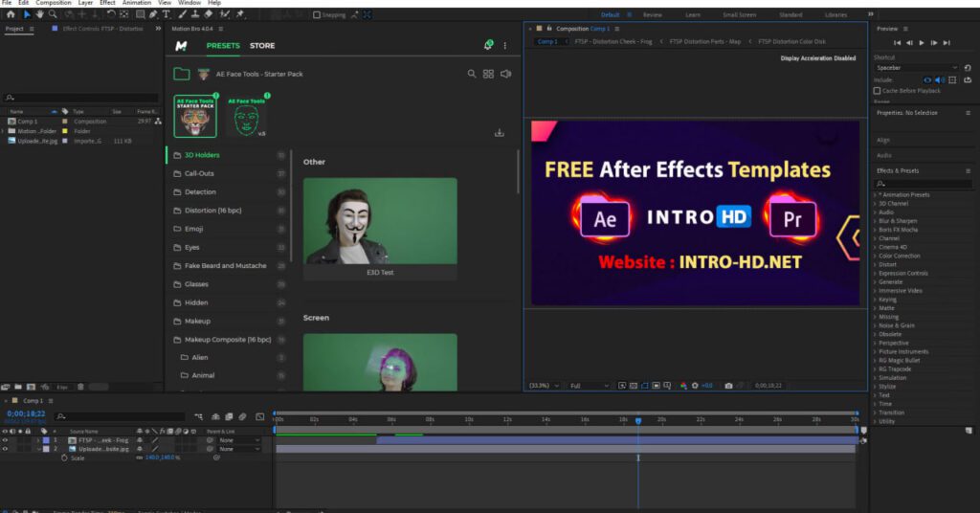Click the exposure value in the viewer footer
980x513 pixels.
[707, 386]
